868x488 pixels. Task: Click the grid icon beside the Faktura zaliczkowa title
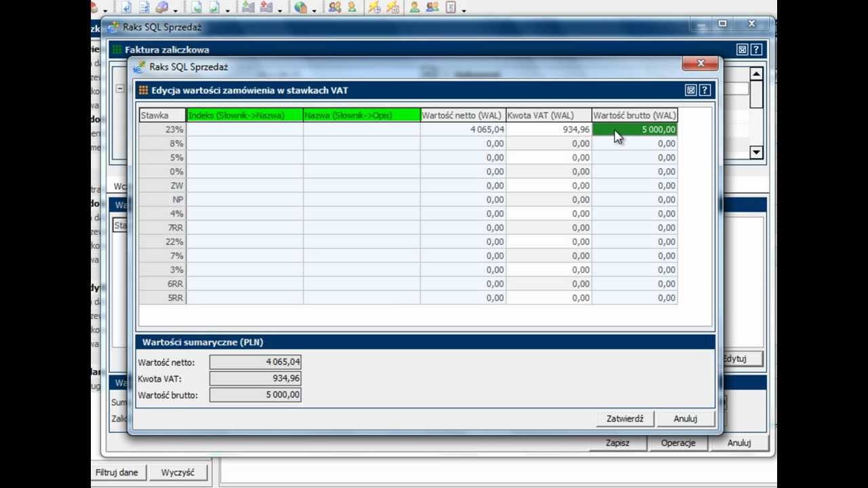(117, 49)
